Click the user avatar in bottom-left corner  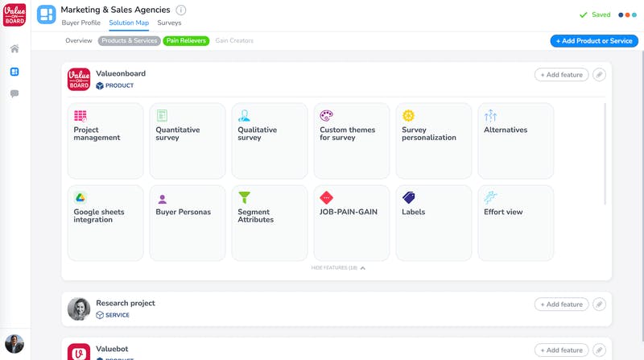click(14, 344)
